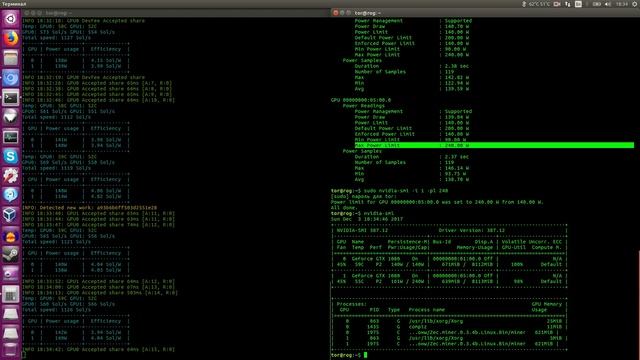Launch Skype from the launcher
The height and width of the screenshot is (360, 640).
[x=11, y=156]
